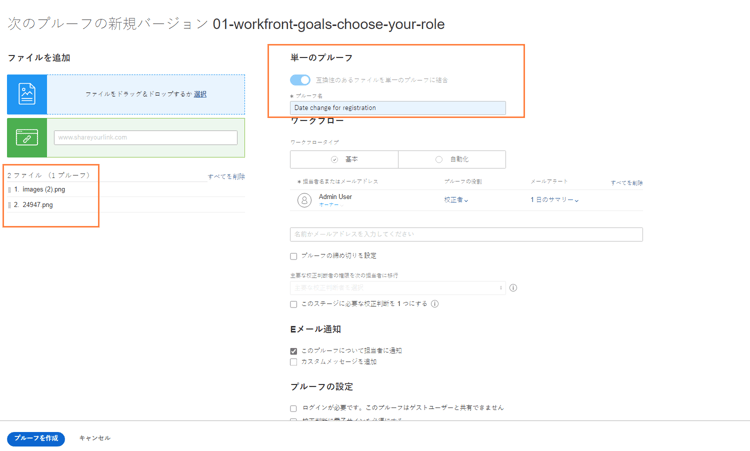Screen dimensions: 750x451
Task: Open the オーナー dropdown under Admin User
Action: coord(330,205)
